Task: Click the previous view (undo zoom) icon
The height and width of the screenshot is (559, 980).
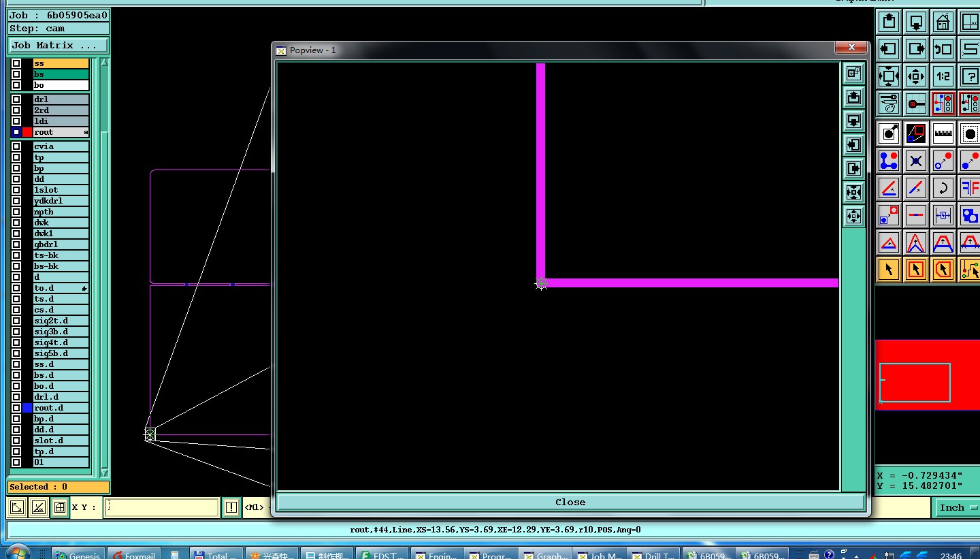Action: point(943,49)
